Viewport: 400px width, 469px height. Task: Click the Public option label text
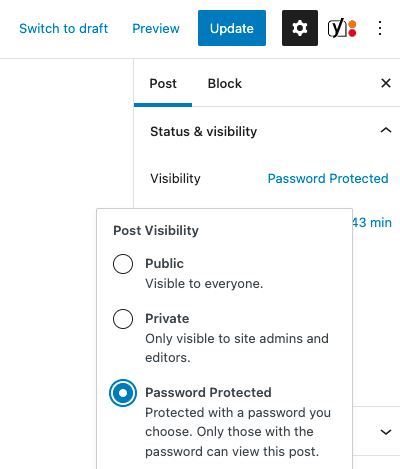pyautogui.click(x=164, y=264)
